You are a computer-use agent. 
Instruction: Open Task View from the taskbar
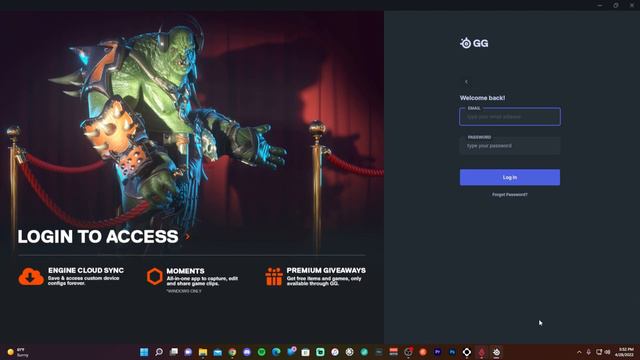(173, 352)
